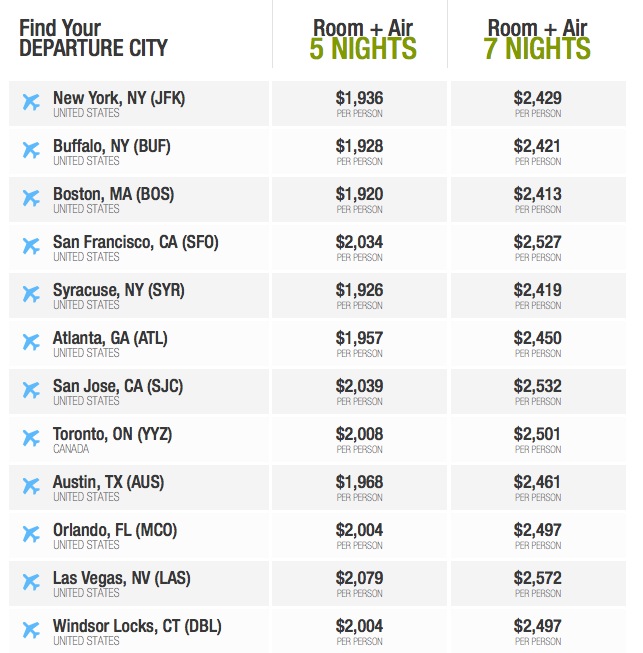Select the airplane icon beside Las Vegas, NV
This screenshot has height=653, width=643.
coord(31,582)
